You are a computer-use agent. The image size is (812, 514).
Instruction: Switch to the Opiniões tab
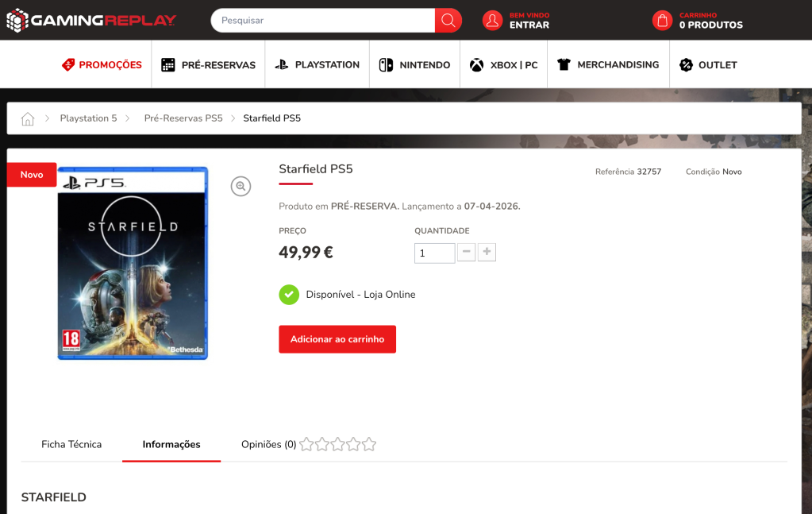pos(268,444)
